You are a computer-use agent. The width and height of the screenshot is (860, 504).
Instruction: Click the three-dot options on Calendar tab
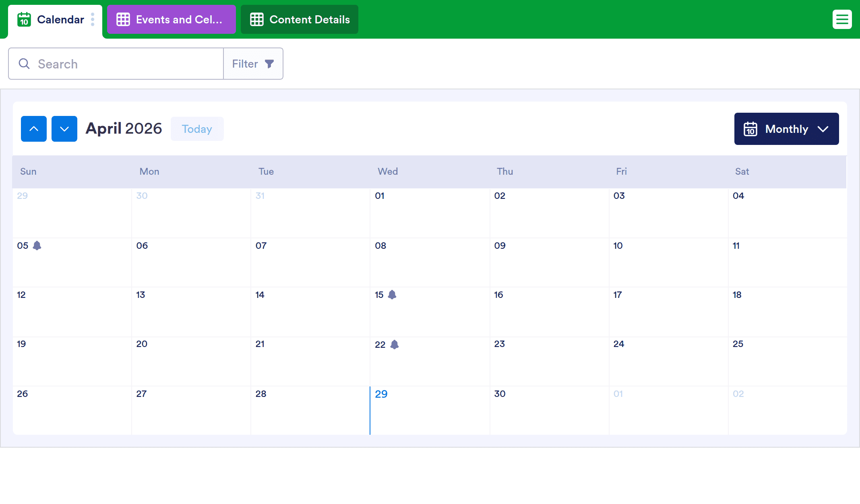93,19
